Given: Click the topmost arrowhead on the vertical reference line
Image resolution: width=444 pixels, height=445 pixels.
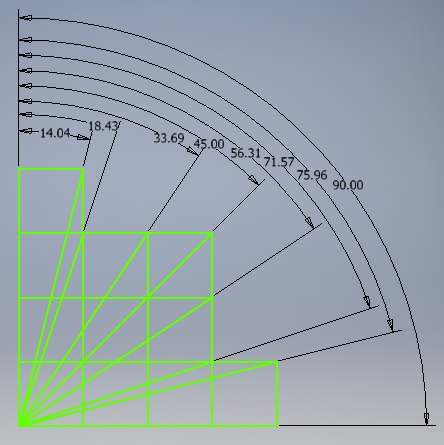Looking at the screenshot, I should [x=26, y=18].
